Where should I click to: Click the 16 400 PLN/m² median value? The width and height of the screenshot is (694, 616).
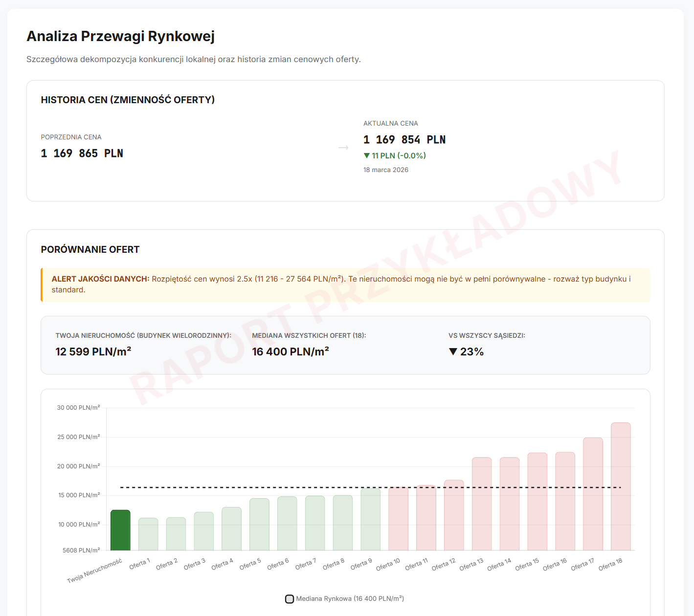(291, 352)
